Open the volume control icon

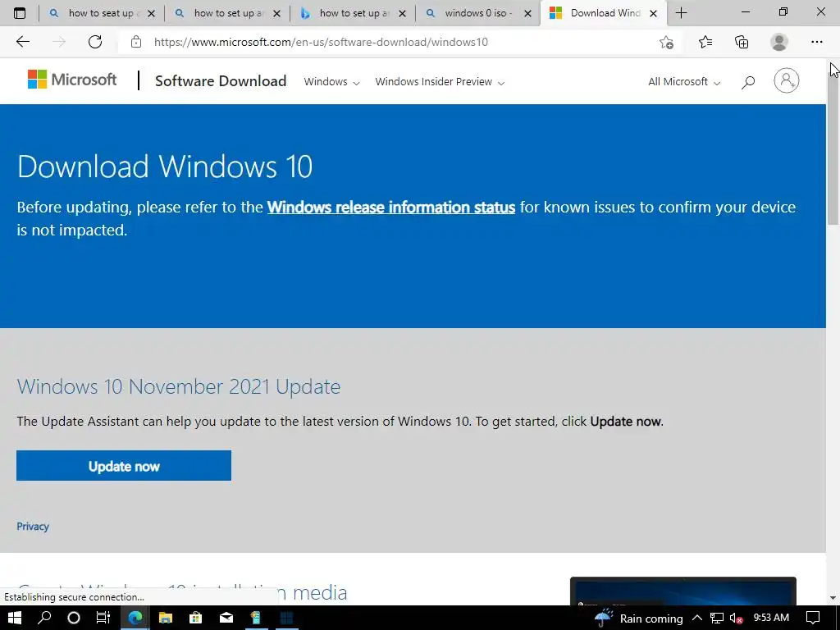tap(737, 619)
